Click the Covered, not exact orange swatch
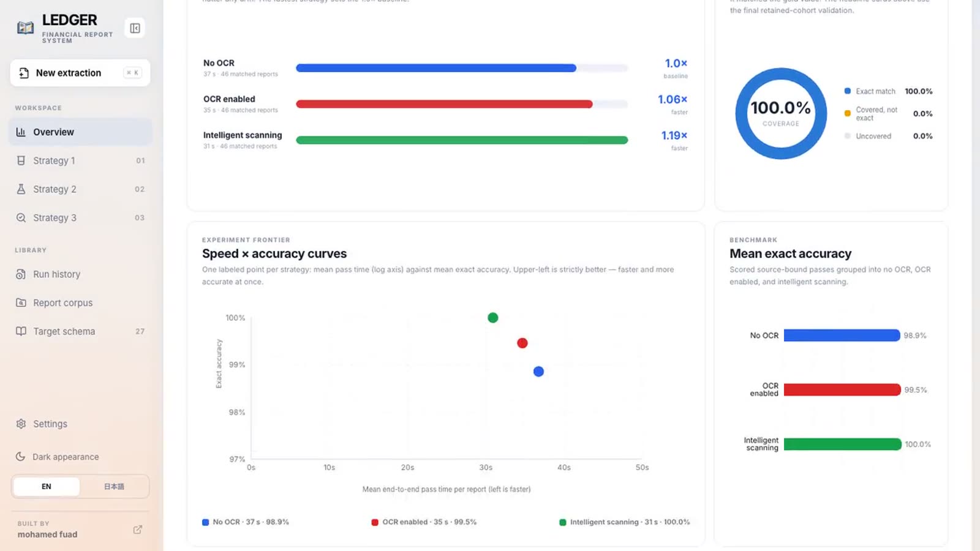This screenshot has height=551, width=980. pyautogui.click(x=848, y=113)
